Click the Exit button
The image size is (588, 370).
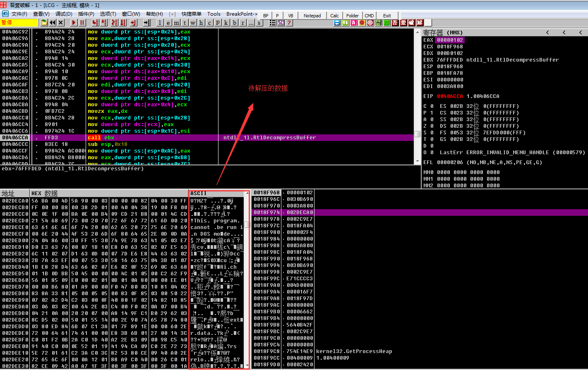[387, 16]
